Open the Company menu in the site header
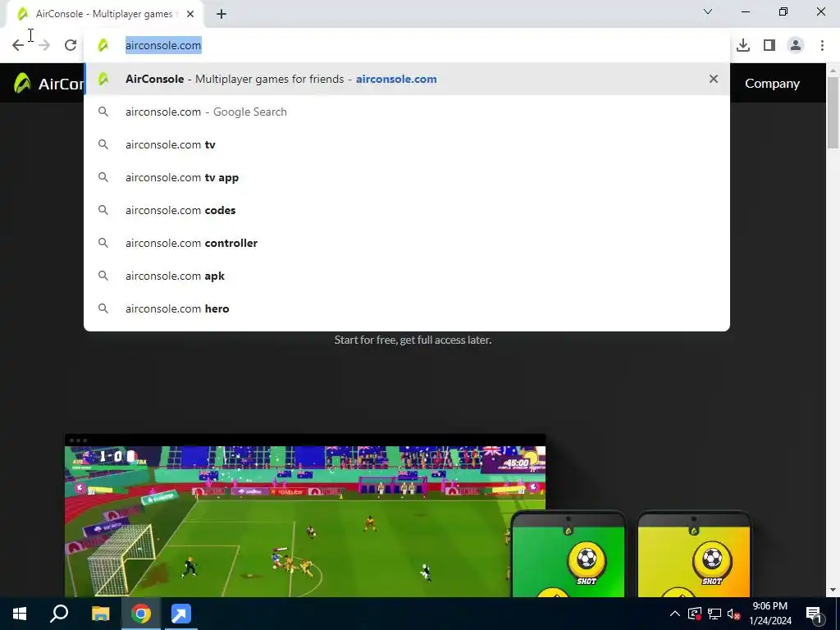840x630 pixels. click(772, 84)
